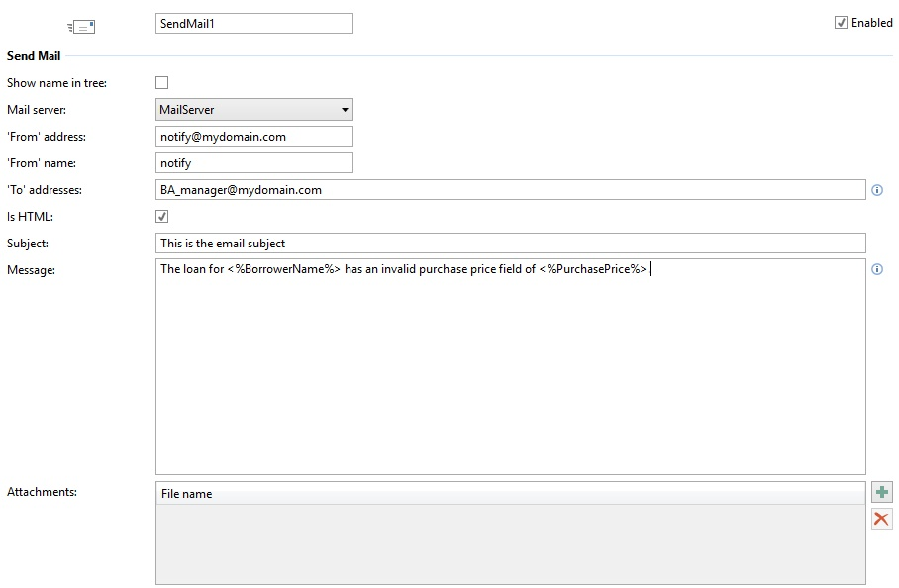The width and height of the screenshot is (899, 588).
Task: Uncheck the Is HTML checkbox
Action: tap(162, 216)
